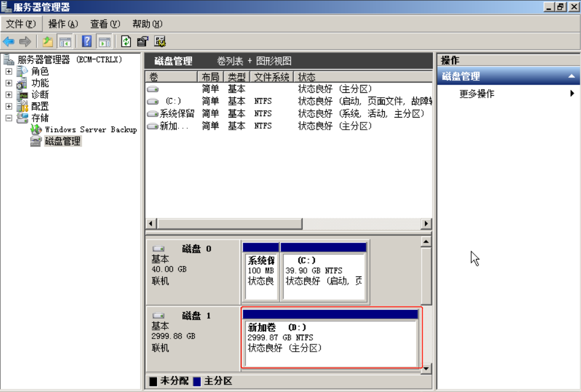Click the 40.00 GB disk size text
The width and height of the screenshot is (581, 392).
(x=169, y=270)
